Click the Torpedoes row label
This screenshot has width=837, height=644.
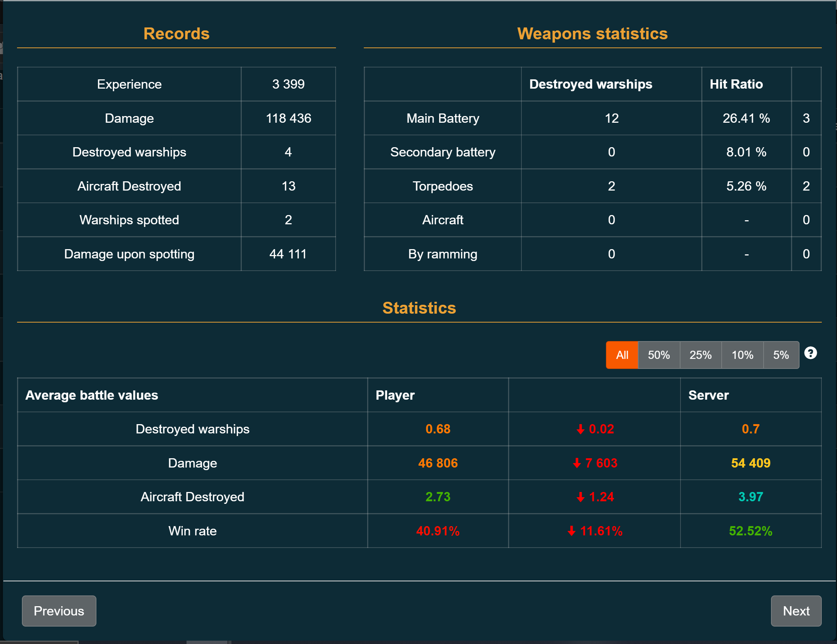(x=443, y=186)
